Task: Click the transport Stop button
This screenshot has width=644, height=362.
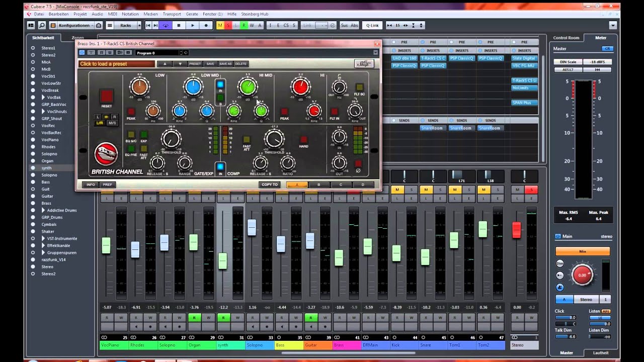Action: [x=179, y=25]
